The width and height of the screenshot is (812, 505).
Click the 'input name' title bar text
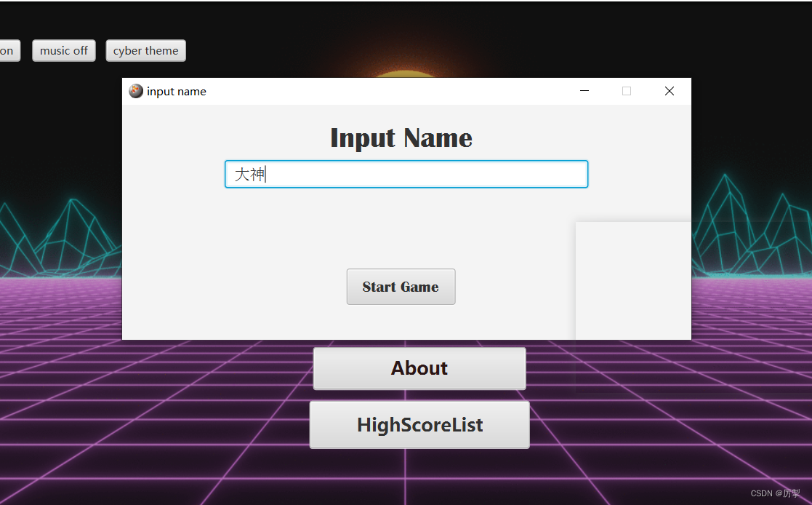(177, 92)
